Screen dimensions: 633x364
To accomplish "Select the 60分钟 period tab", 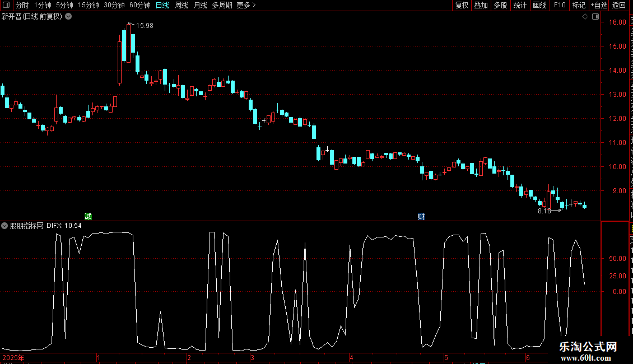I will (x=140, y=5).
